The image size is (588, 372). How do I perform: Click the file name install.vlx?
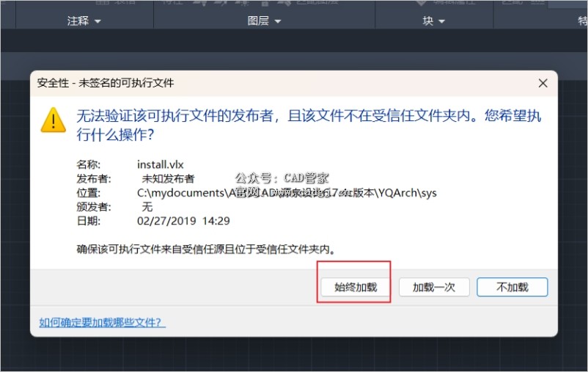click(x=160, y=164)
